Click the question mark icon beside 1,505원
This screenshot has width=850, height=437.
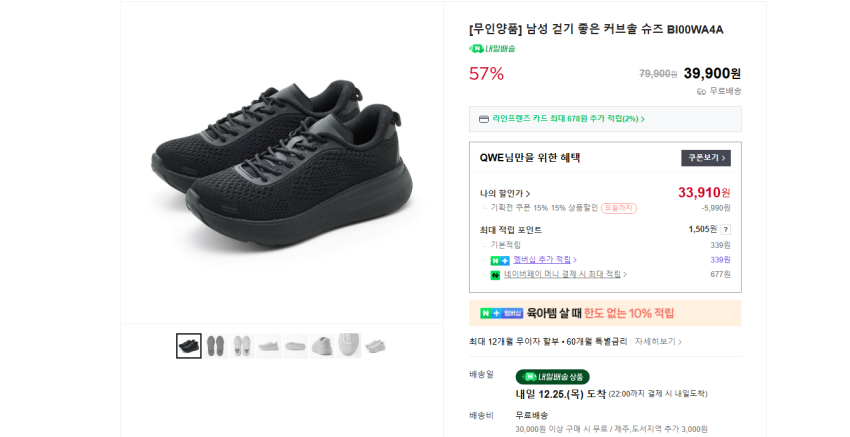pyautogui.click(x=726, y=229)
